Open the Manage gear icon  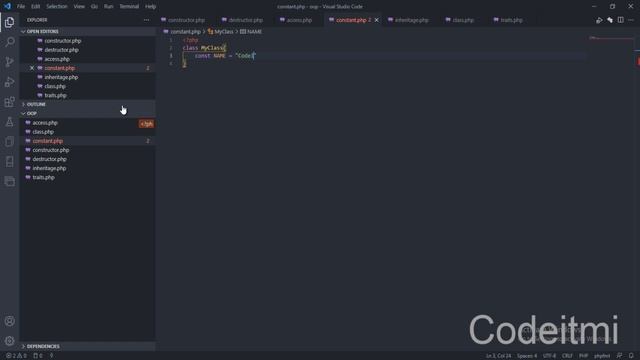click(x=9, y=341)
